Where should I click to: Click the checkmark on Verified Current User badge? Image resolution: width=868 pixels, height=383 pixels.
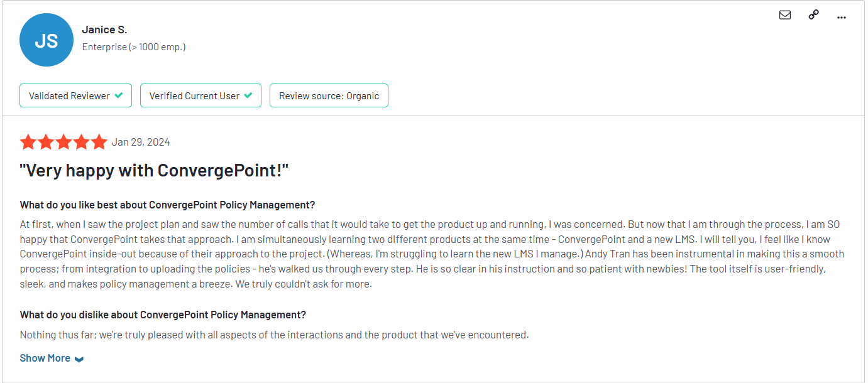pyautogui.click(x=249, y=95)
